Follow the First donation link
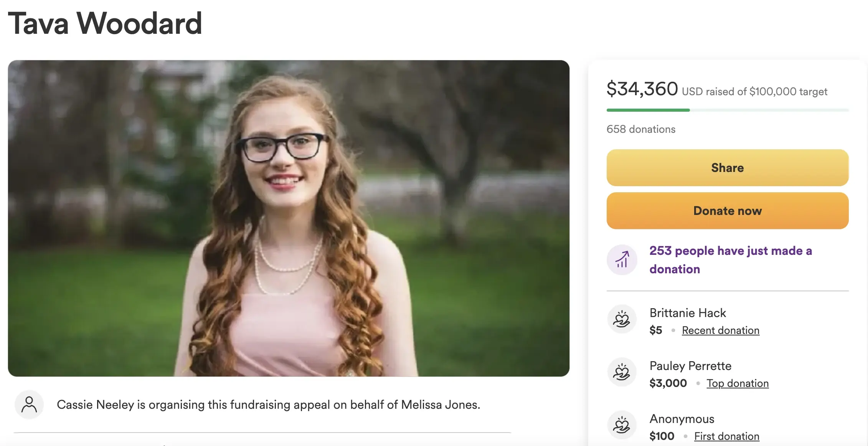This screenshot has width=868, height=446. [726, 436]
